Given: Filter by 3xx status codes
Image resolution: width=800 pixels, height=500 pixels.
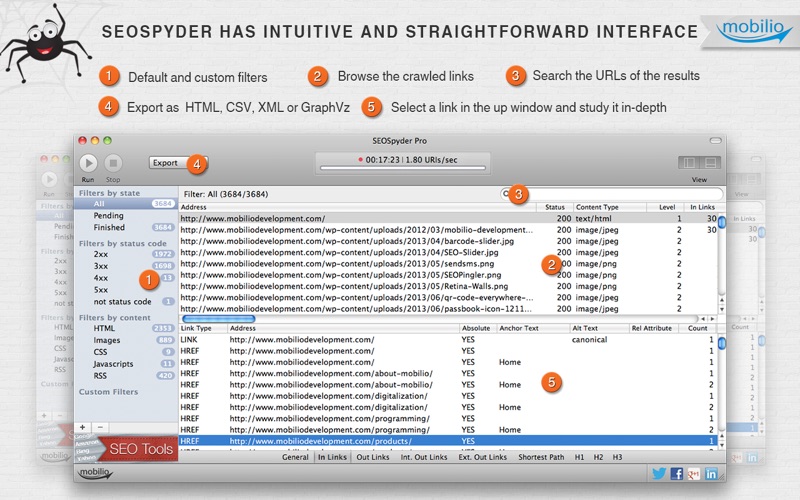Looking at the screenshot, I should (126, 266).
